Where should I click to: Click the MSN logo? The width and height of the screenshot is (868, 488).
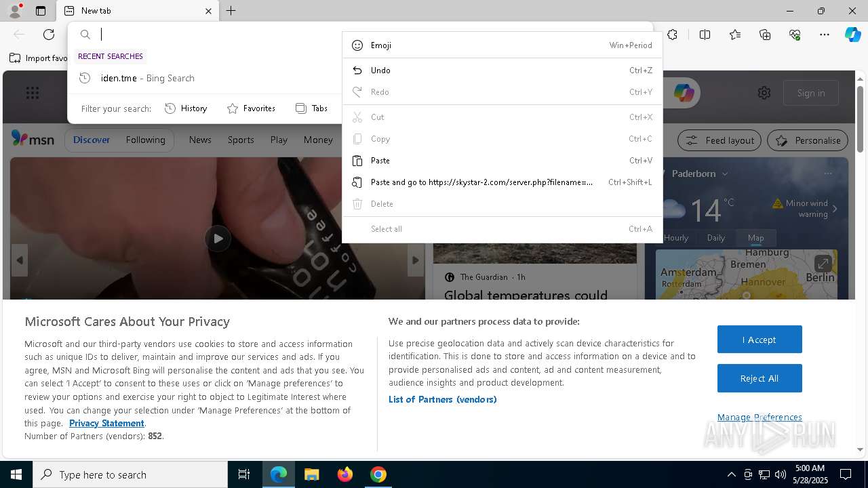[33, 140]
